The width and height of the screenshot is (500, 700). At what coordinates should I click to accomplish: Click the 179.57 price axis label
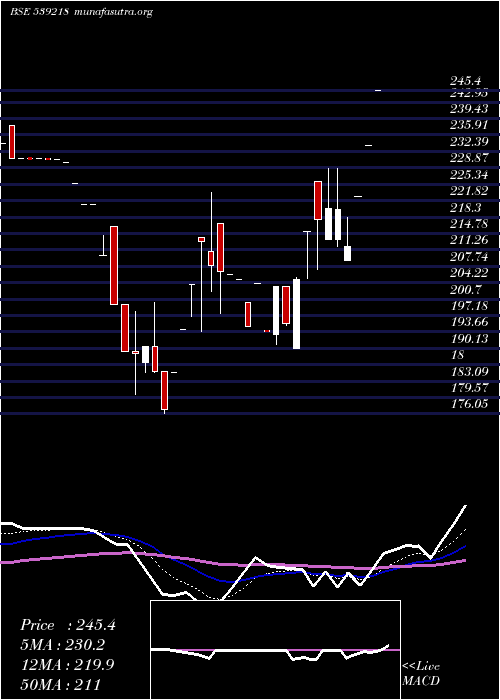[469, 388]
